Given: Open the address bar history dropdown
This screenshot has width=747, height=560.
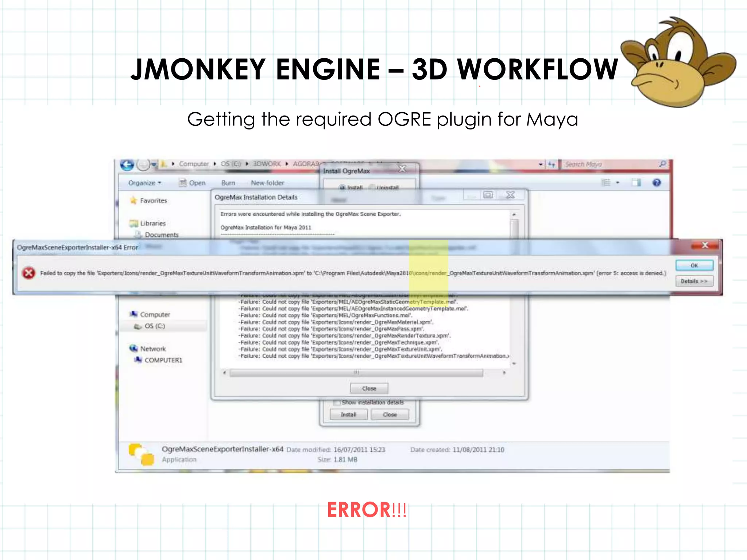Looking at the screenshot, I should 541,164.
